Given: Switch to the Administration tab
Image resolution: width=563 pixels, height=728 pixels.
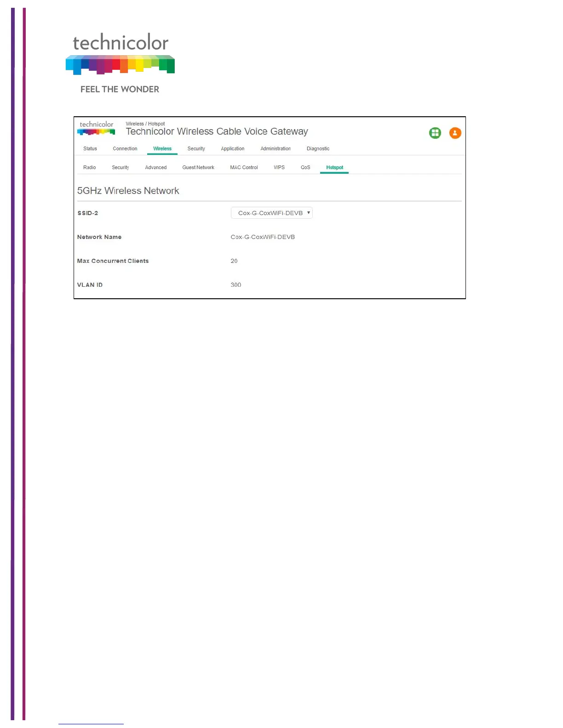Looking at the screenshot, I should click(276, 148).
